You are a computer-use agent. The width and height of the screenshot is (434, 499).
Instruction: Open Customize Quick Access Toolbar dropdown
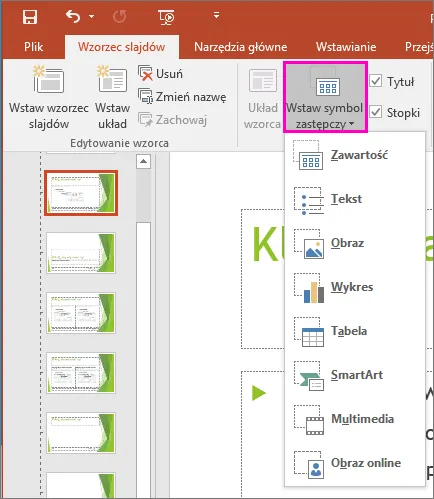[217, 15]
